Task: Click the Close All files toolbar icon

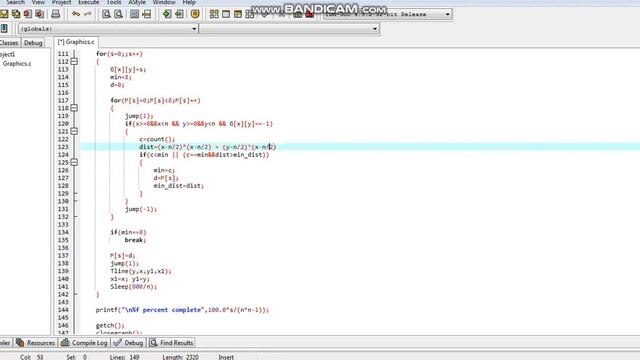Action: (x=40, y=14)
